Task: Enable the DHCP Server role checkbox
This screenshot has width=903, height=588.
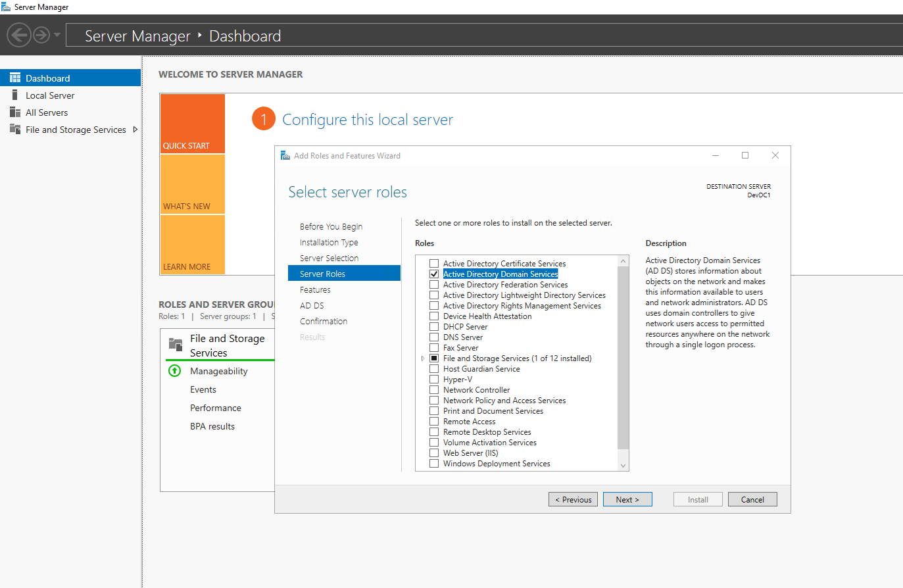Action: coord(434,327)
